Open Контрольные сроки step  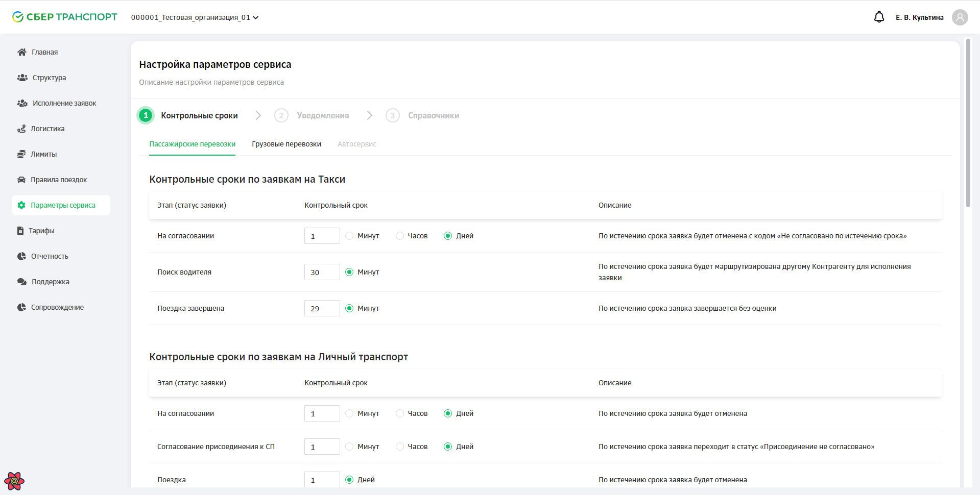[x=199, y=115]
